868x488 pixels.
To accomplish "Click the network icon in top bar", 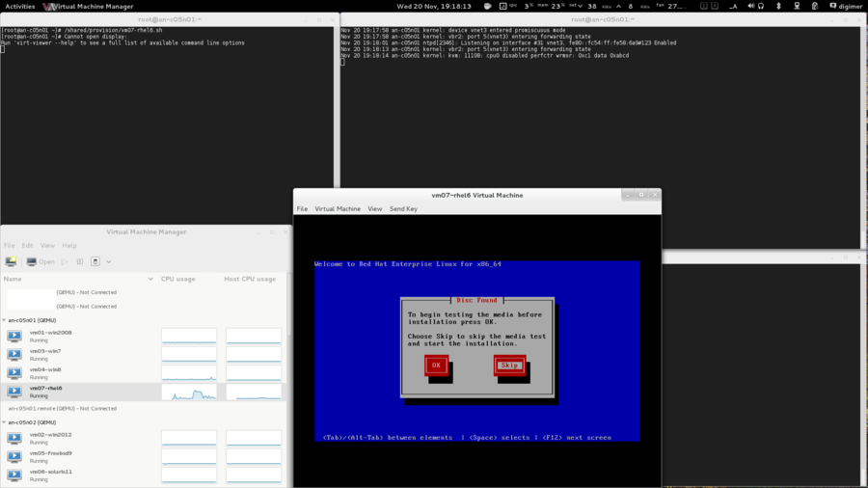I will pyautogui.click(x=797, y=6).
